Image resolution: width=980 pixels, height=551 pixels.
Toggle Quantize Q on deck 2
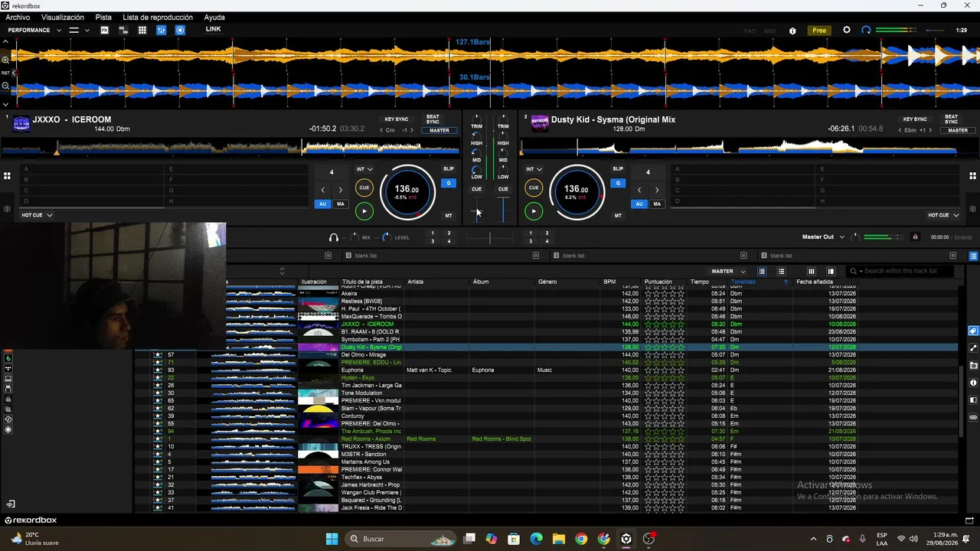pyautogui.click(x=618, y=183)
